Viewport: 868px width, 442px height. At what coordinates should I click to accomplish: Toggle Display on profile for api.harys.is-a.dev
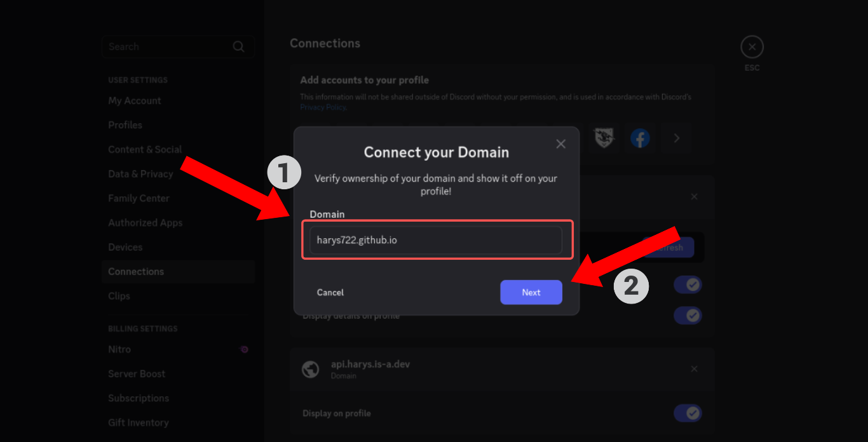(688, 413)
